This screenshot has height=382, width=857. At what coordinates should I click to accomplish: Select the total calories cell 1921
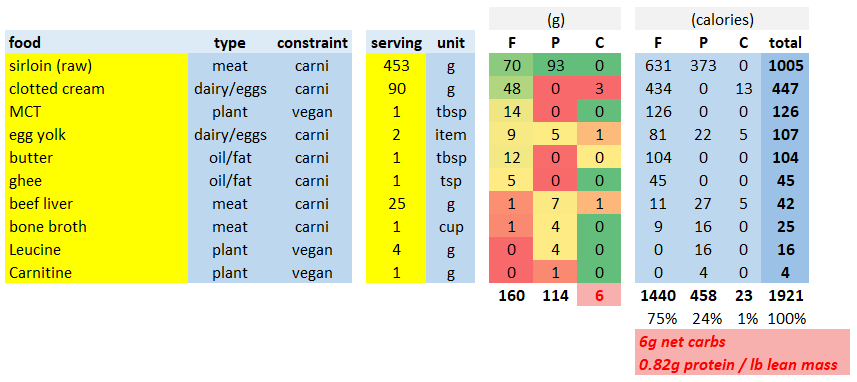click(x=784, y=296)
